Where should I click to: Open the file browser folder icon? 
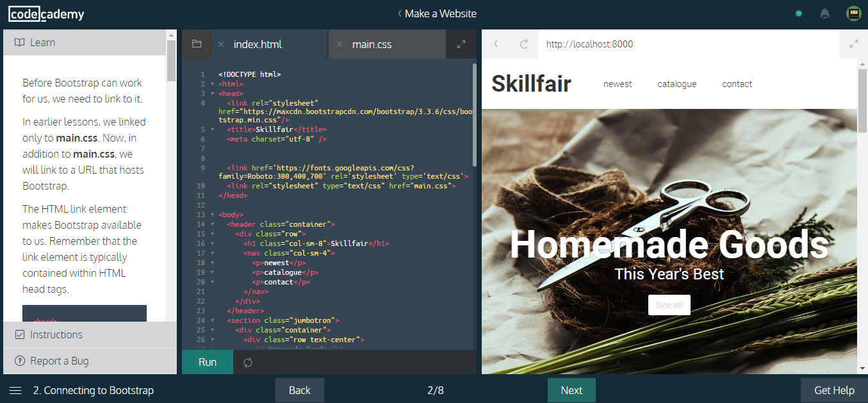pyautogui.click(x=197, y=44)
